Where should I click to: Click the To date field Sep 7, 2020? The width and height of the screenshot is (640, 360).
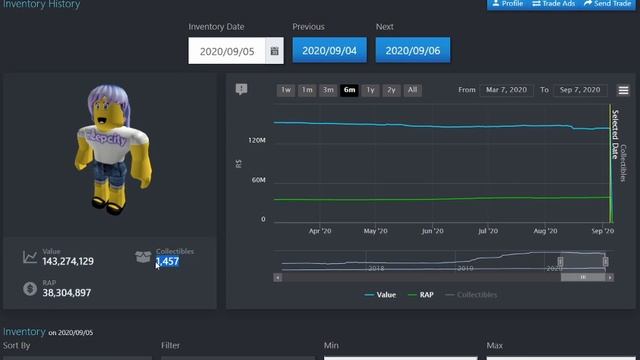click(x=580, y=90)
